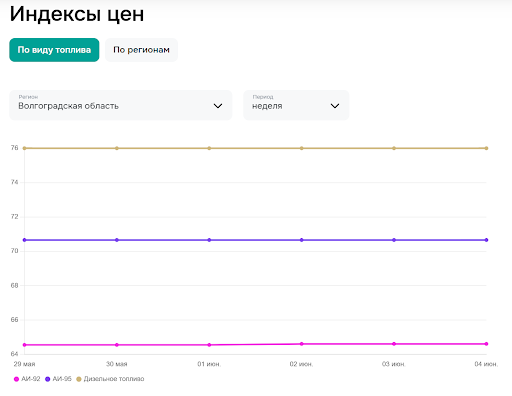The image size is (512, 396).
Task: Click the tan diesel legend color dot
Action: (x=79, y=379)
